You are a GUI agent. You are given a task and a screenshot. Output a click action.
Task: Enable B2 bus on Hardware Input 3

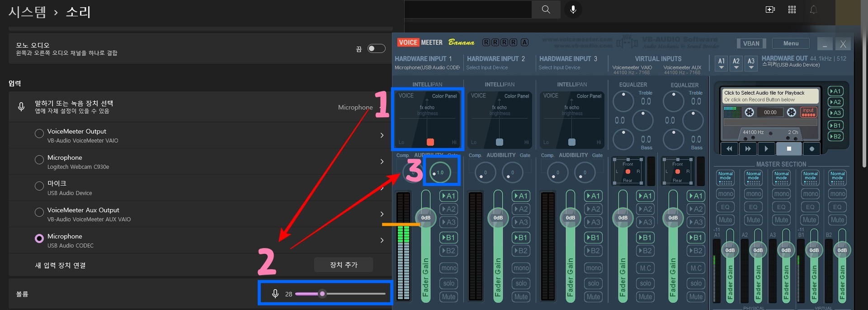tap(593, 251)
